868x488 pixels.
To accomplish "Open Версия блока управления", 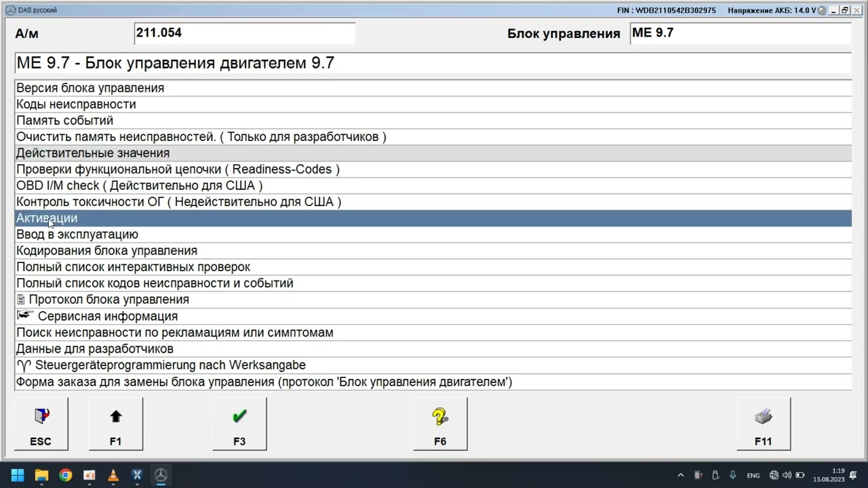I will [433, 88].
